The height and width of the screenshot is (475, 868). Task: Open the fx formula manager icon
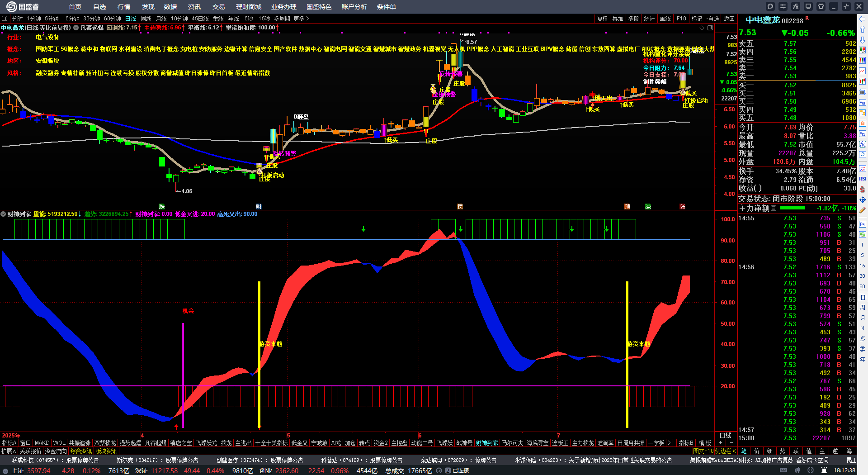(x=796, y=6)
